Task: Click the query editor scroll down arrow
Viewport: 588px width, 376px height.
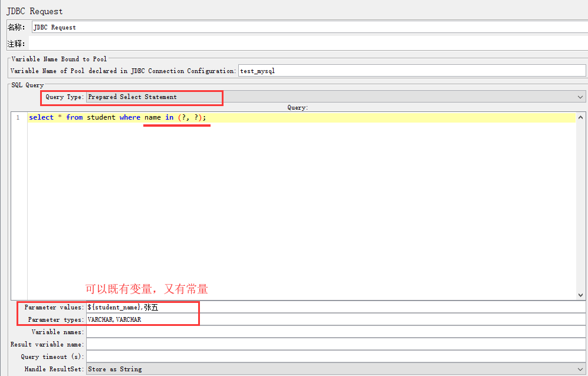Action: (x=581, y=295)
